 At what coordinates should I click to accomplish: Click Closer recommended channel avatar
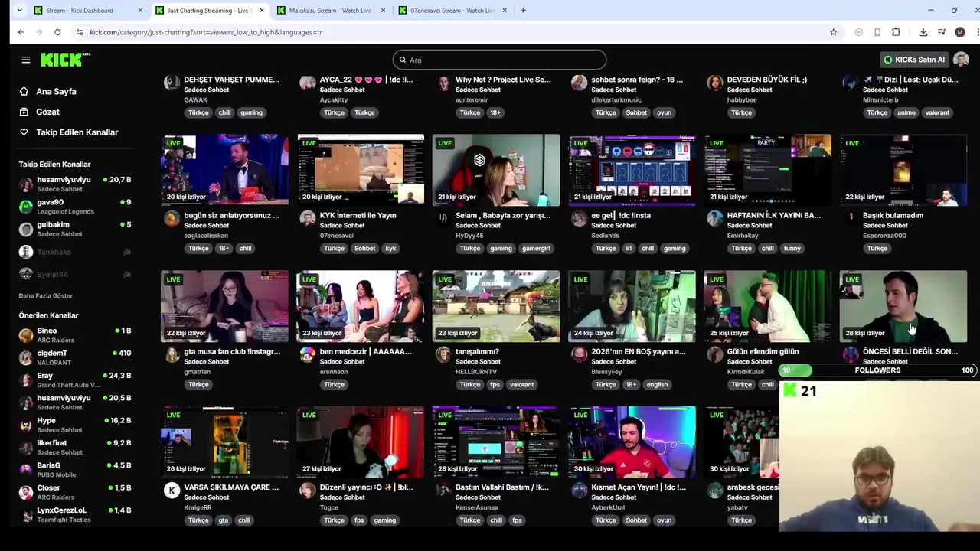pyautogui.click(x=26, y=492)
